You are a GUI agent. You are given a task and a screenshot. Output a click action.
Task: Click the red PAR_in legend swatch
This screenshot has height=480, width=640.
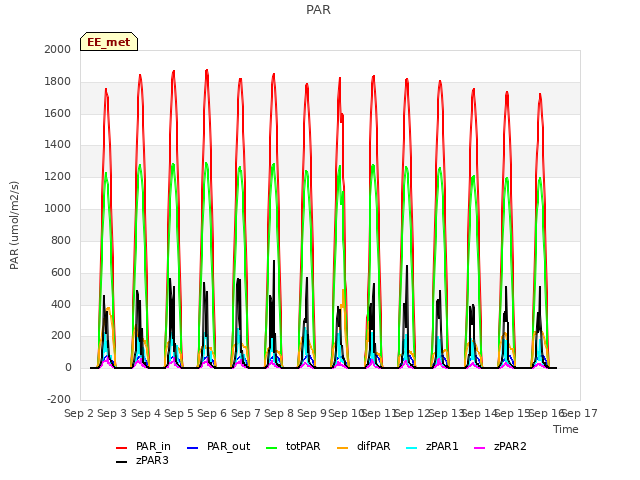pyautogui.click(x=122, y=448)
